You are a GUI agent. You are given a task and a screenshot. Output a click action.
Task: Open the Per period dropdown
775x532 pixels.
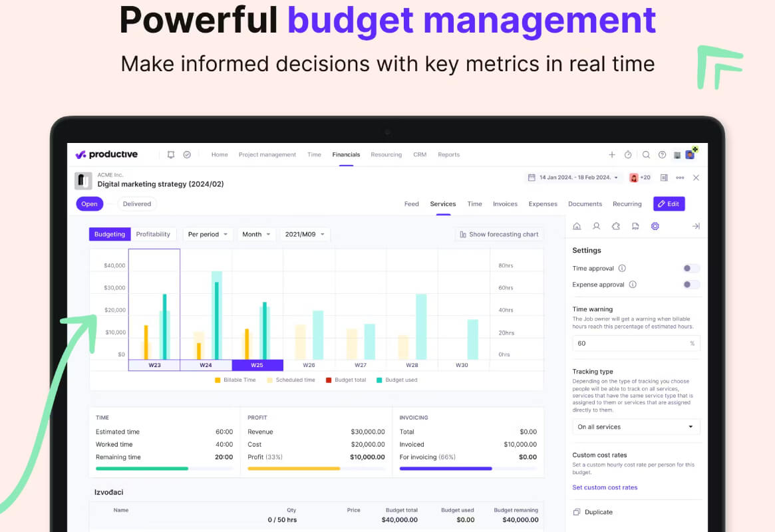208,234
